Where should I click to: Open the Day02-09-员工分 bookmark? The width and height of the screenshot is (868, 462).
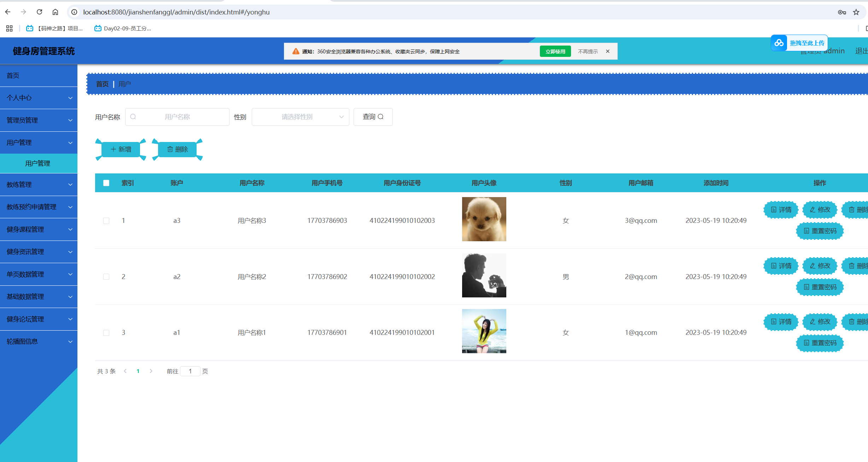pyautogui.click(x=123, y=28)
